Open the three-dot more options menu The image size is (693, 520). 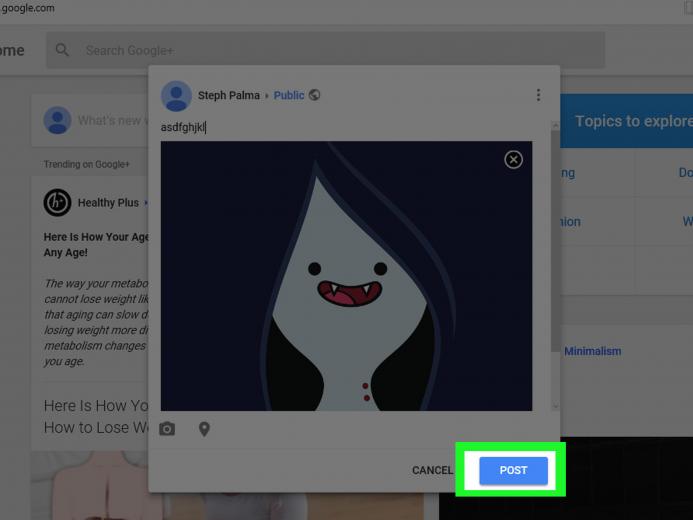click(x=538, y=95)
